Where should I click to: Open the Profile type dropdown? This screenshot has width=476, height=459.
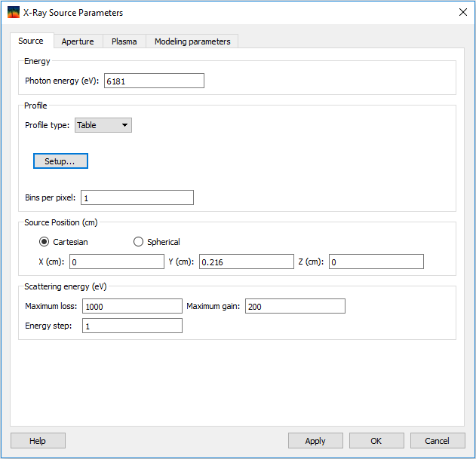(x=103, y=125)
